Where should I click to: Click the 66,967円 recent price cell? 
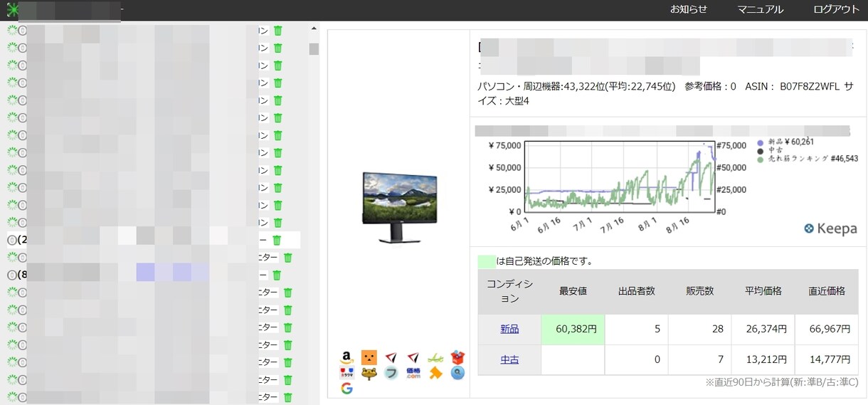click(x=827, y=329)
